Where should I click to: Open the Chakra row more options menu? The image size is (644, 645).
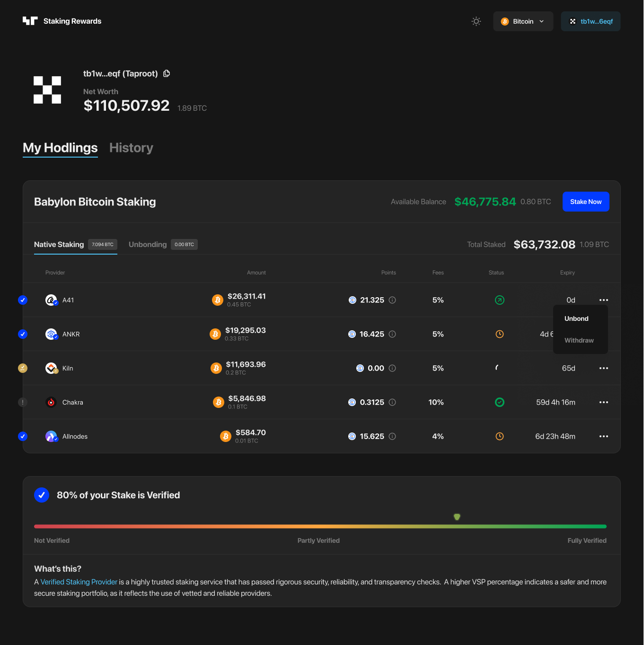[x=604, y=402]
